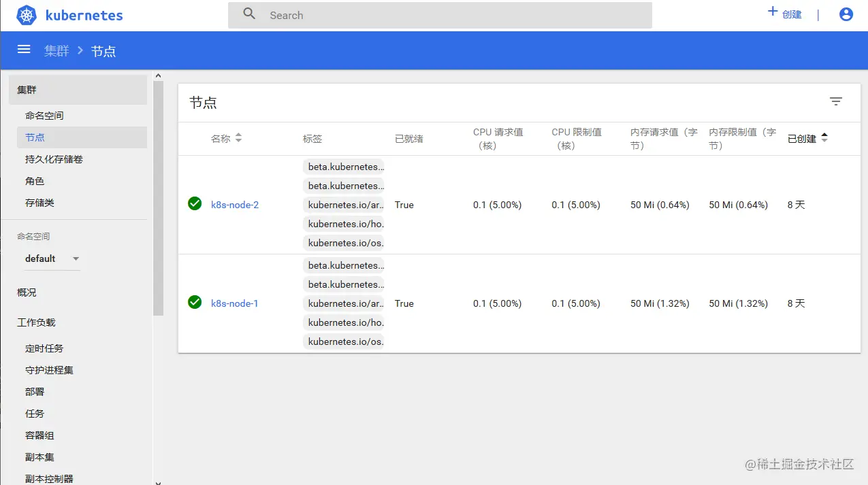Viewport: 868px width, 485px height.
Task: Click the search magnifier icon
Action: pyautogui.click(x=249, y=14)
